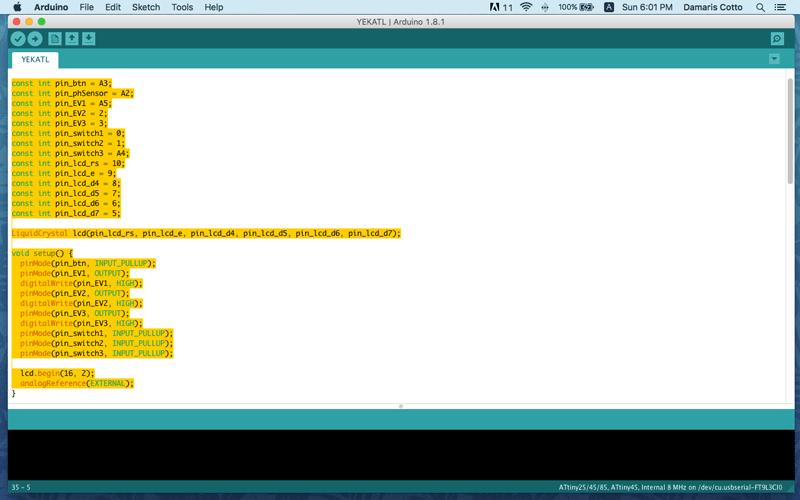This screenshot has width=800, height=500.
Task: Select the YEKATL sketch tab
Action: coord(35,60)
